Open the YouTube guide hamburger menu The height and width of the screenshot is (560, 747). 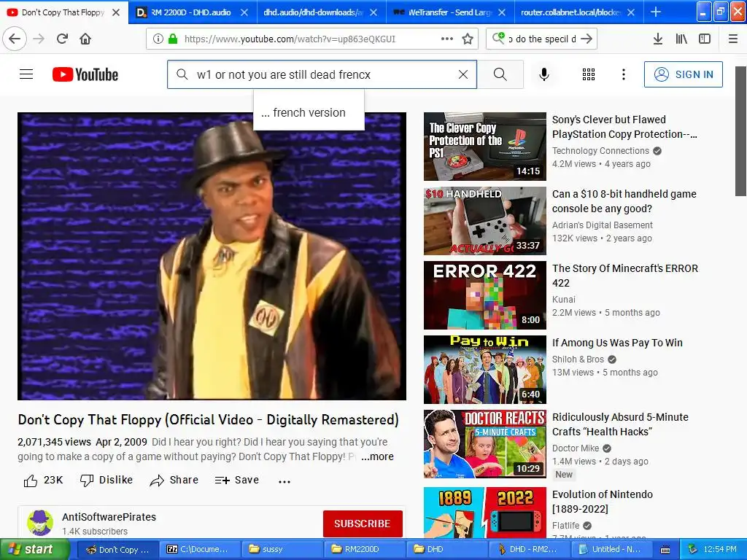click(26, 74)
